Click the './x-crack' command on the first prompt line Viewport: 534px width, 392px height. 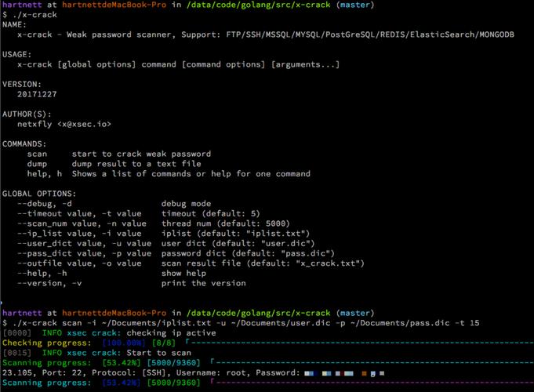click(x=35, y=15)
